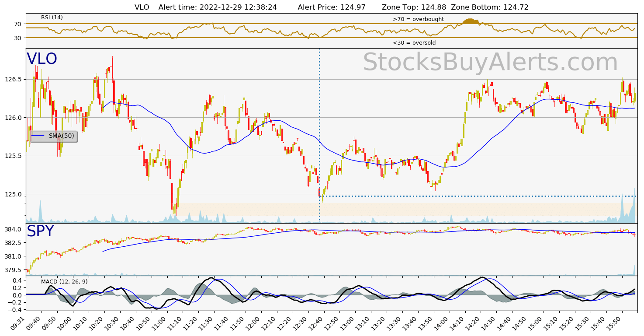Click the RSI 70 axis label
The width and height of the screenshot is (644, 336).
(17, 24)
